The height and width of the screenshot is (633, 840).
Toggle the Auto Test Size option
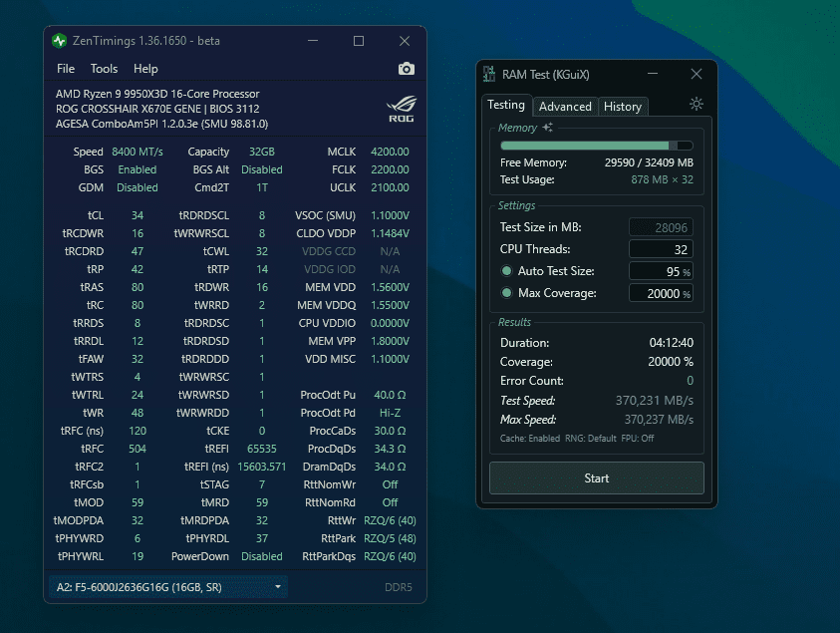(x=506, y=271)
